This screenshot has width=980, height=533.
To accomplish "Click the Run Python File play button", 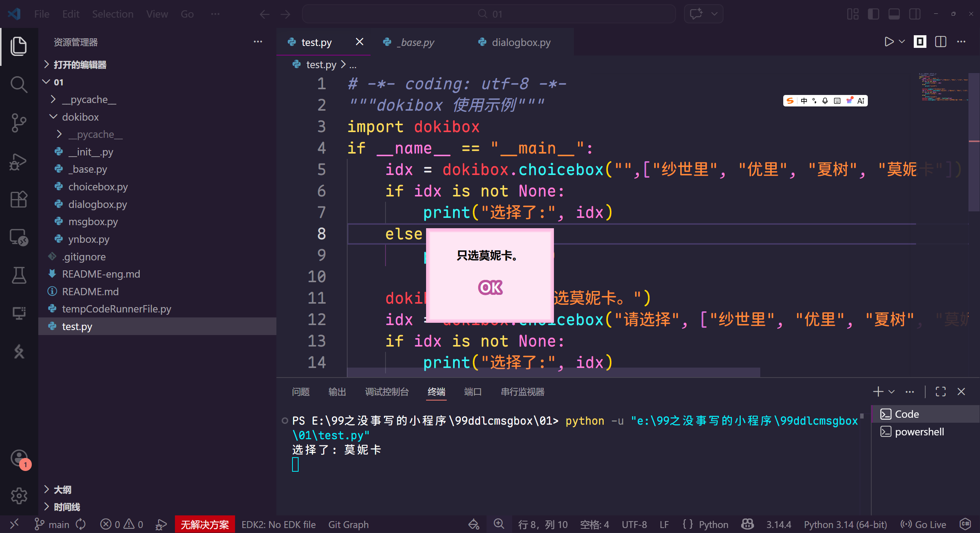I will 889,42.
